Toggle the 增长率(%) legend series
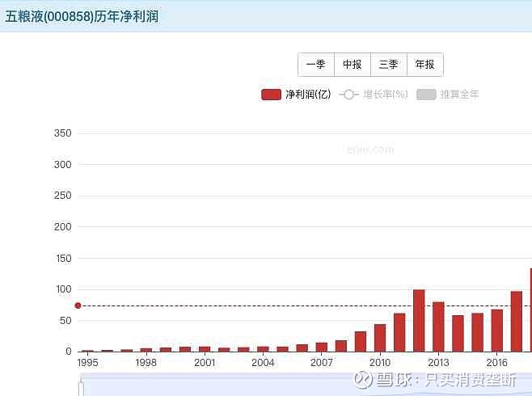The width and height of the screenshot is (532, 396). [374, 95]
